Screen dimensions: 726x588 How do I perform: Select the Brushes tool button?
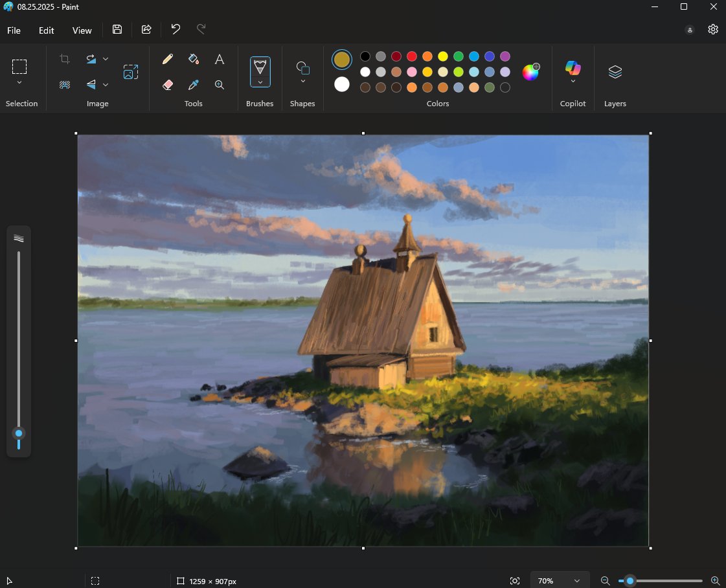point(260,67)
